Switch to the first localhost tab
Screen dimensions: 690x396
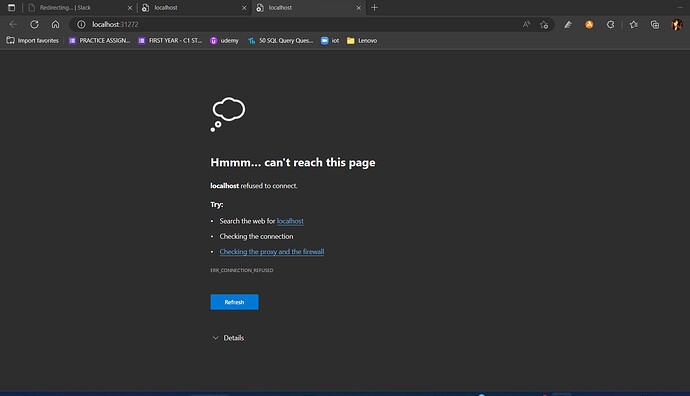(194, 7)
